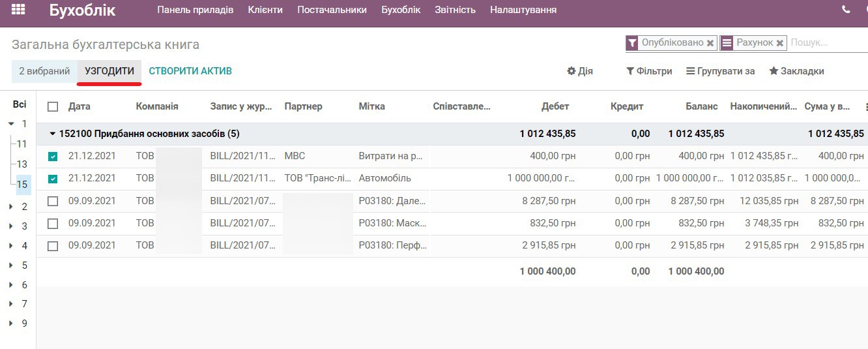Expand account tree node 7
Screen dimensions: 868x349
(11, 304)
